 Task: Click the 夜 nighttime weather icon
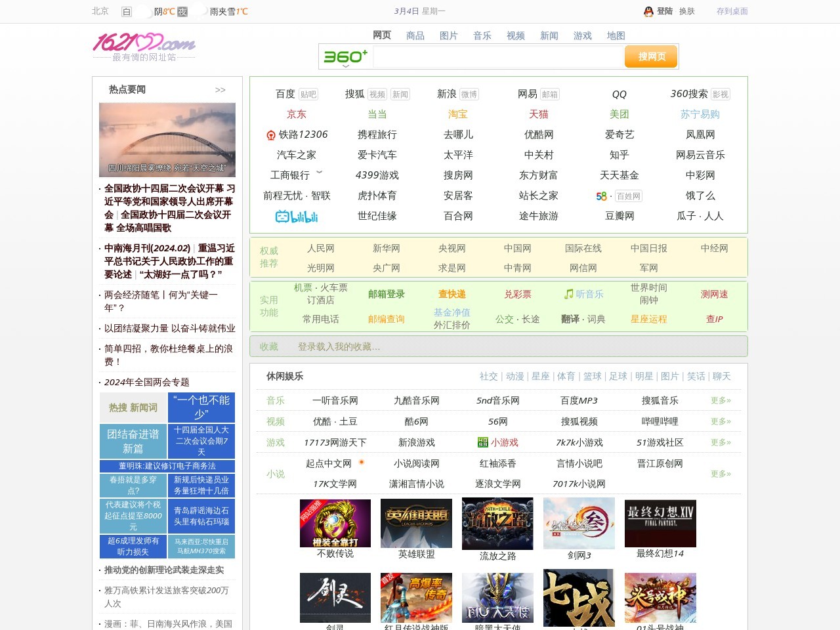182,12
